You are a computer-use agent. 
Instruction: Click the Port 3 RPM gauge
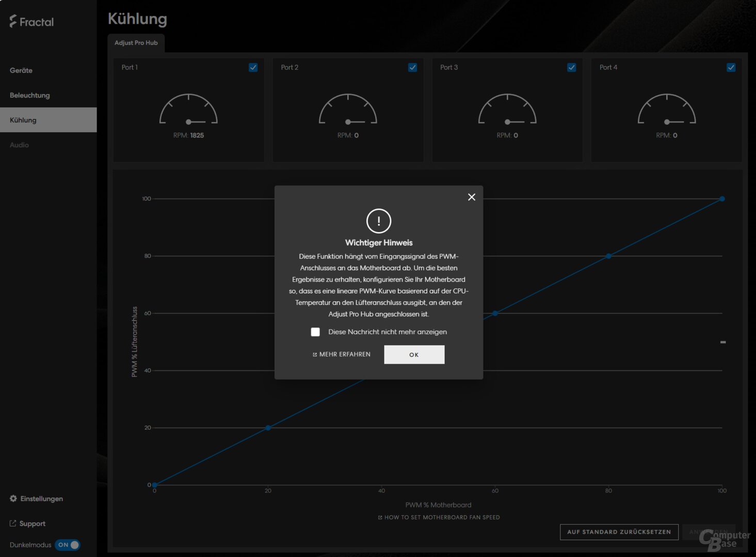point(507,110)
